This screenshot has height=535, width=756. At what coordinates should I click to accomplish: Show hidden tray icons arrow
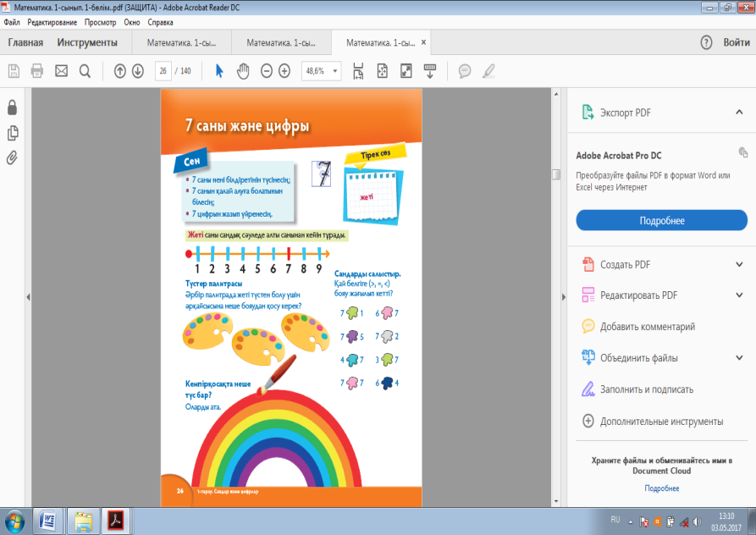point(630,522)
